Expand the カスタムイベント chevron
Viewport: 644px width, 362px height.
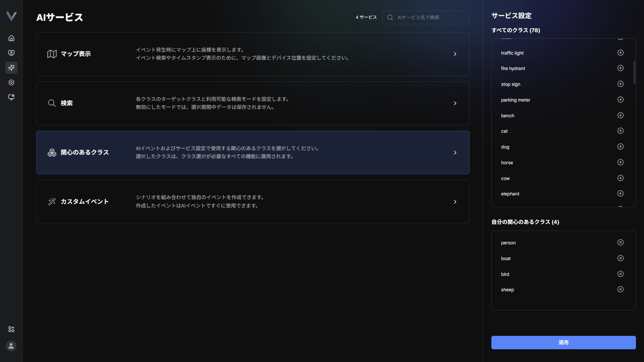(455, 202)
